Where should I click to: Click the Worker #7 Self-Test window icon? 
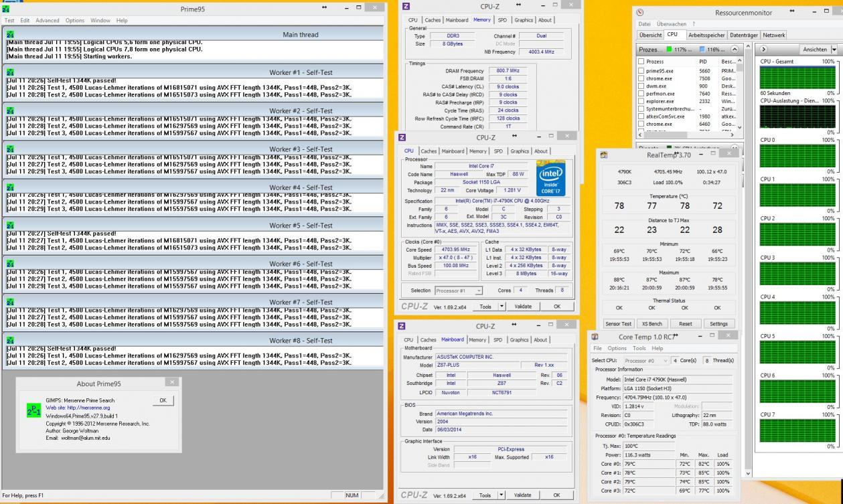(x=10, y=302)
